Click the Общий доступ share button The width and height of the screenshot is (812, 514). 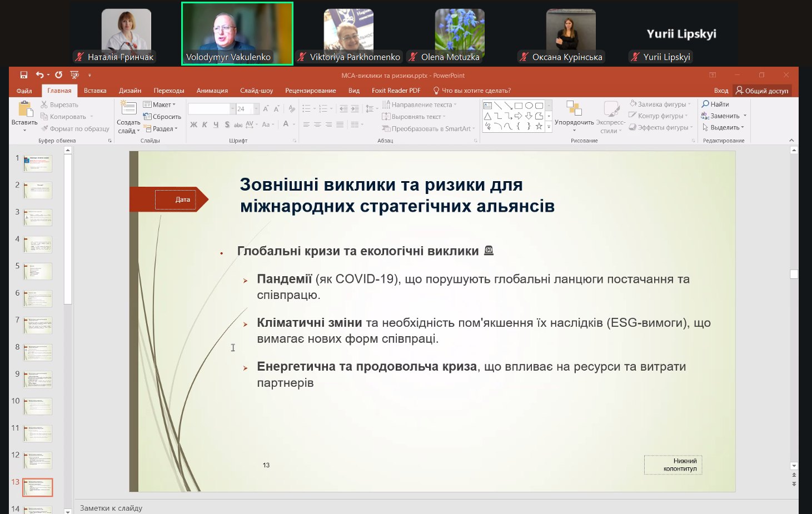pos(762,91)
